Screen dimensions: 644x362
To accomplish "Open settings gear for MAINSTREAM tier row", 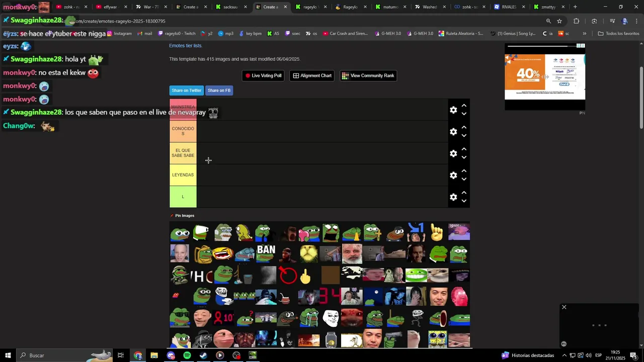I will 453,110.
